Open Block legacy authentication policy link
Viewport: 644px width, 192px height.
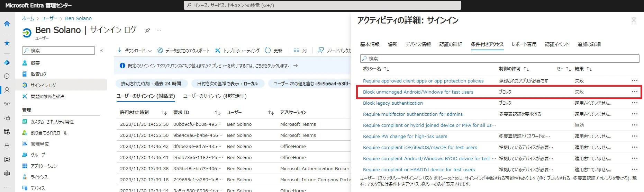pos(393,103)
